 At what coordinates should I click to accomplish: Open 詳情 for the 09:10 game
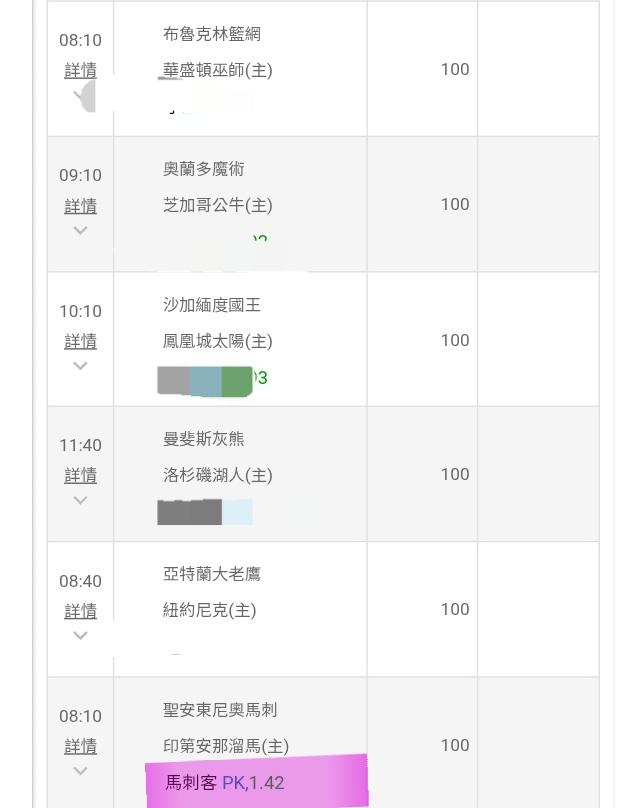click(x=80, y=205)
